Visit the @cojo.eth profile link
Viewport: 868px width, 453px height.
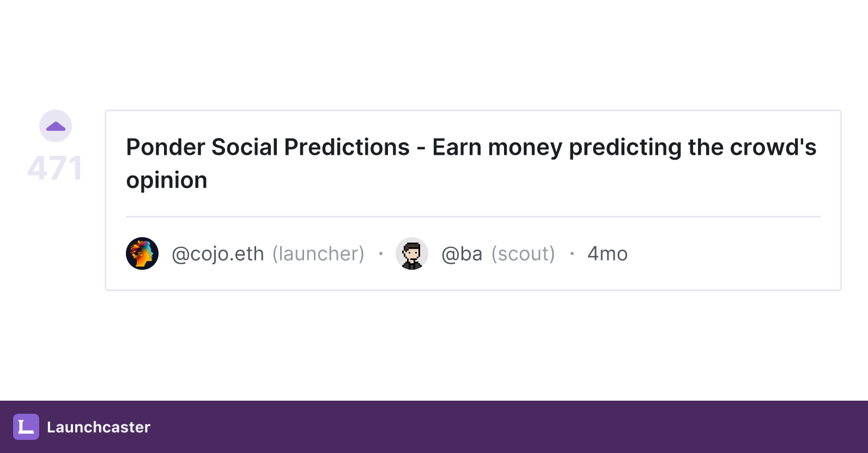[x=218, y=254]
